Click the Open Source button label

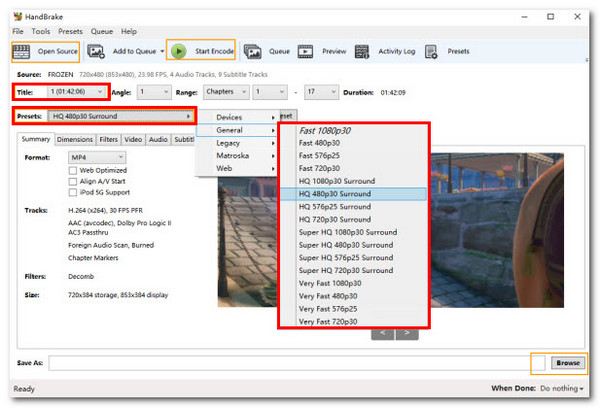58,51
